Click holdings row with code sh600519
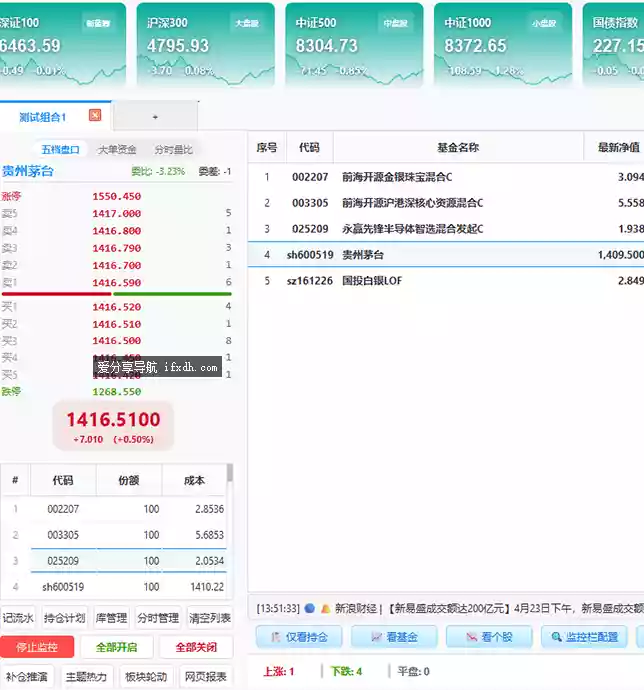This screenshot has height=690, width=644. click(114, 587)
